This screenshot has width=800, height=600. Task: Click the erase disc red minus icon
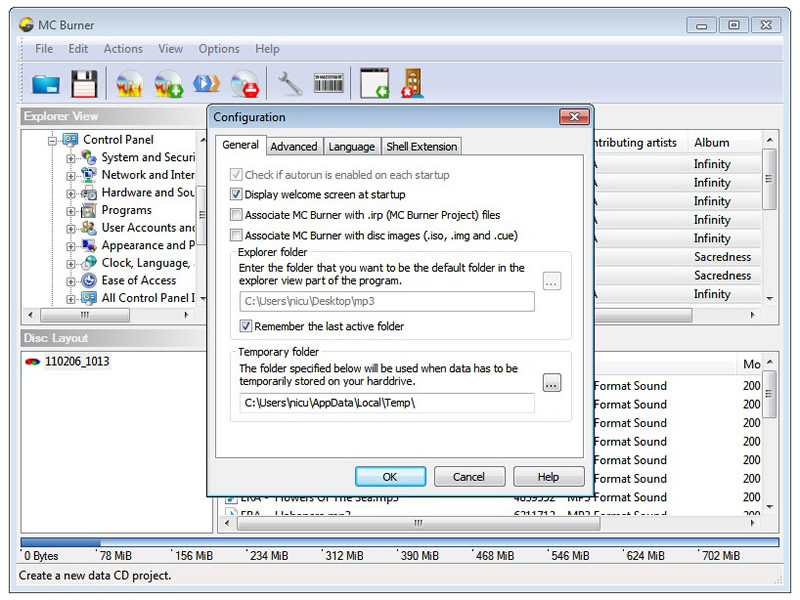(245, 83)
